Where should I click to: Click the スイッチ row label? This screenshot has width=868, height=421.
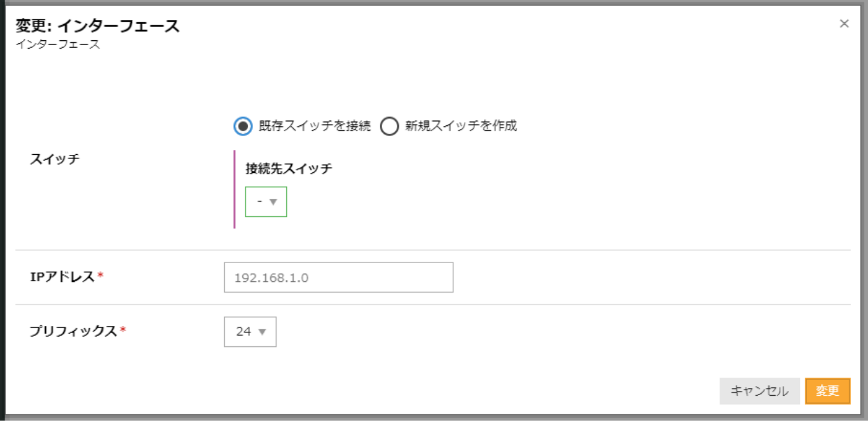pyautogui.click(x=54, y=160)
